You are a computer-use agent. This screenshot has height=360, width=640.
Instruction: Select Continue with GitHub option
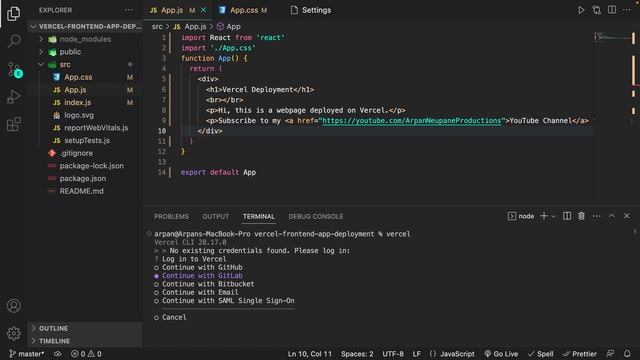[198, 267]
